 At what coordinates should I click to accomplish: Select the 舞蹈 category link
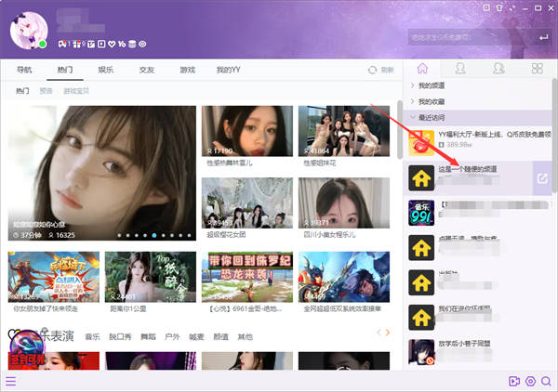[148, 336]
